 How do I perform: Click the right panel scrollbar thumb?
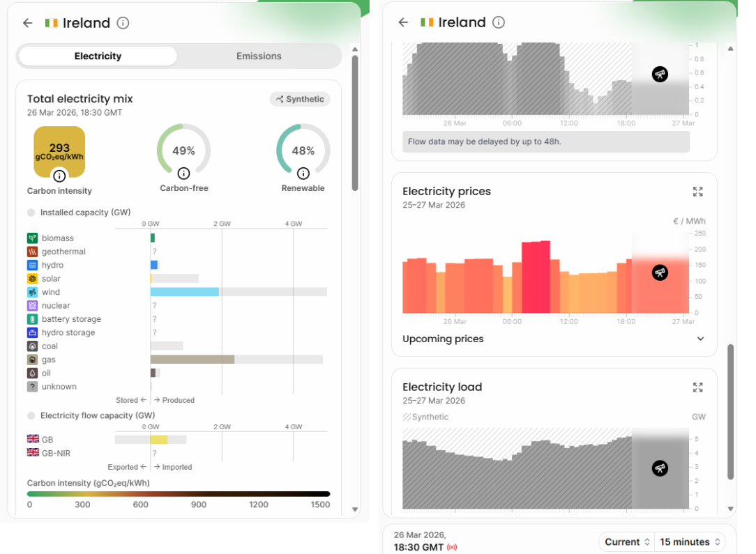pyautogui.click(x=730, y=412)
